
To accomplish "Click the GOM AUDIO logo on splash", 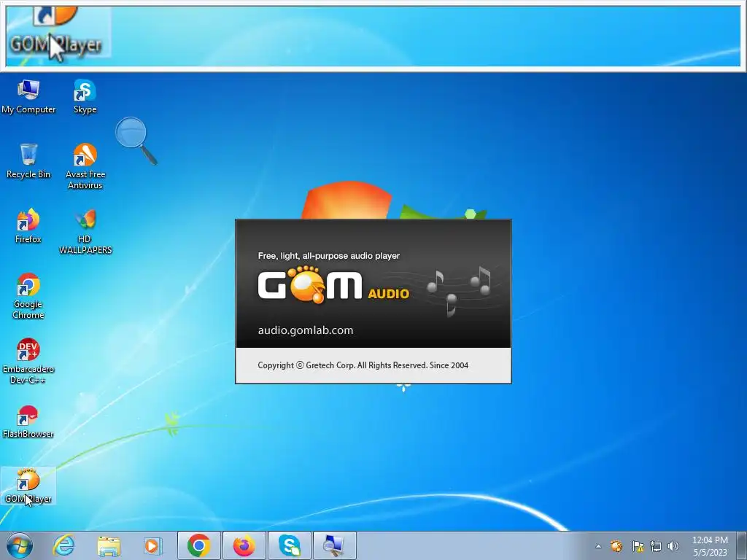I will [333, 285].
